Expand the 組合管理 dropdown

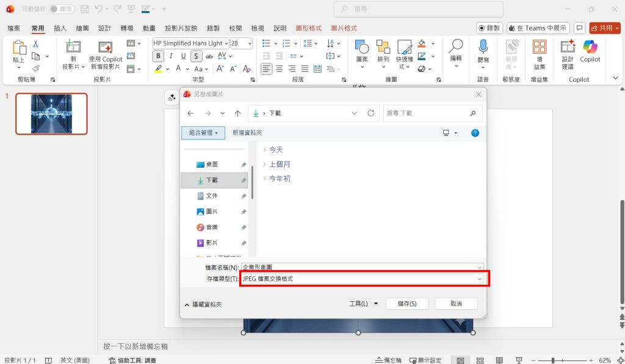click(x=203, y=132)
